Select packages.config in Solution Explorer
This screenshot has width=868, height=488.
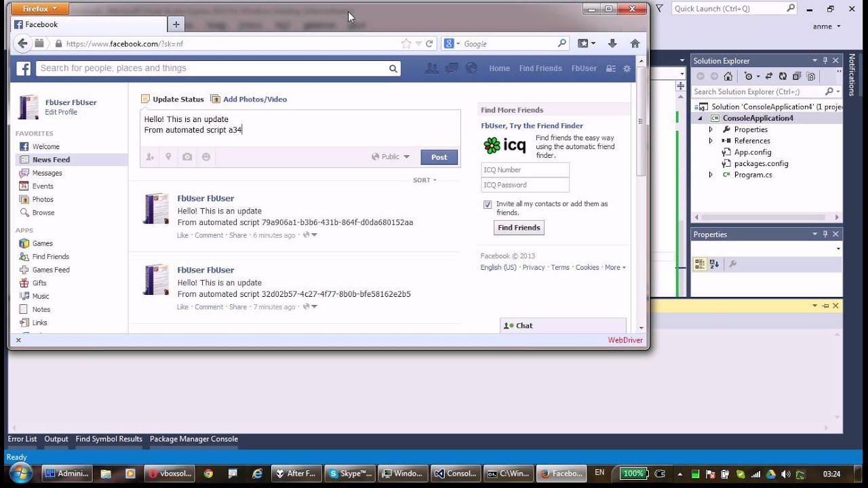761,163
